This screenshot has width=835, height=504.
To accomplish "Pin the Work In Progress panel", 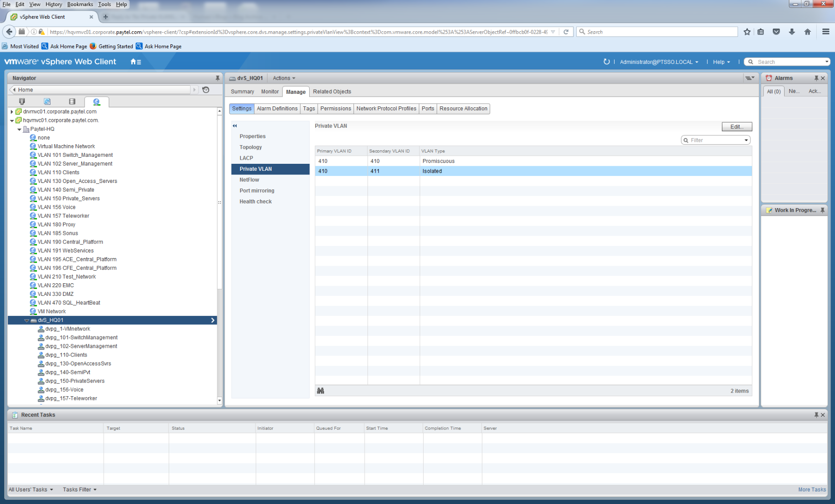I will (822, 210).
